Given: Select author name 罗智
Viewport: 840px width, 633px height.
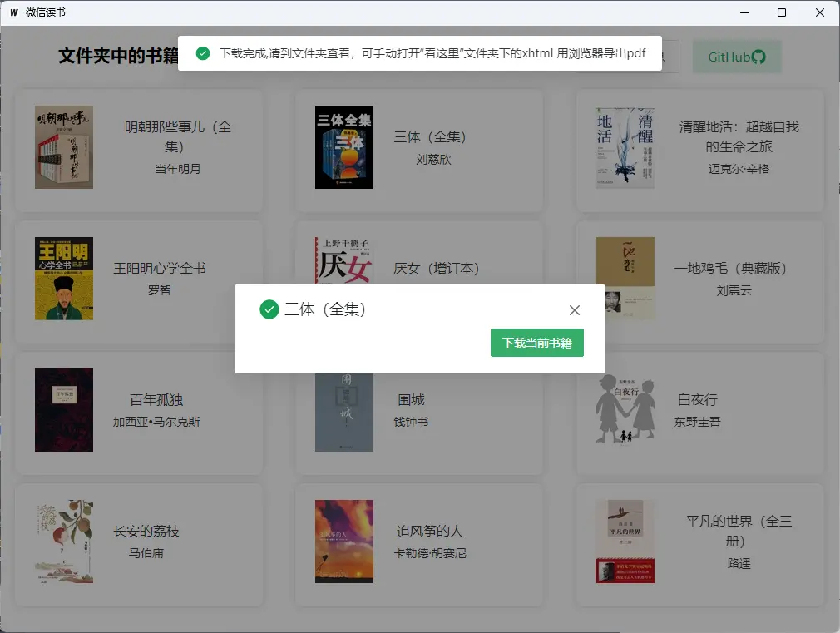Looking at the screenshot, I should 159,290.
